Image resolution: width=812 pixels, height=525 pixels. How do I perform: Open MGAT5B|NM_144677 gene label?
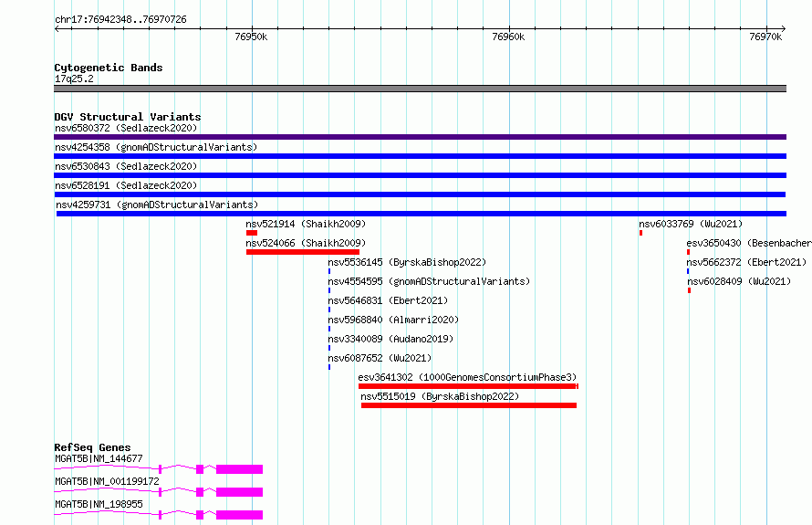tap(99, 458)
